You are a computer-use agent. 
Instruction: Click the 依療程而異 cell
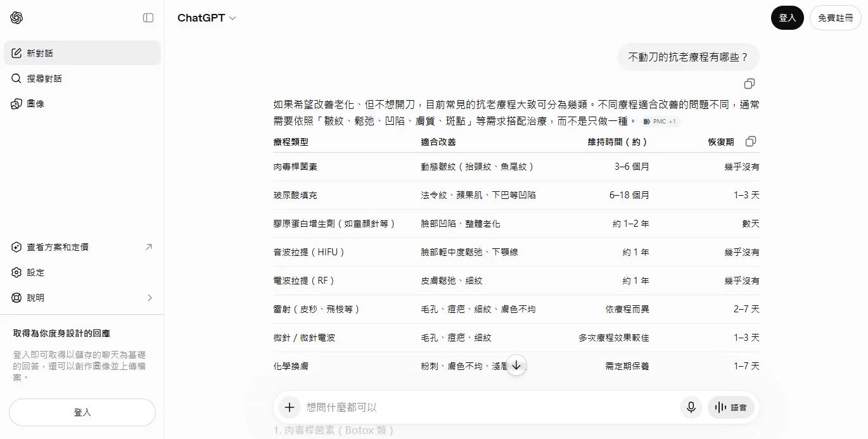coord(627,309)
